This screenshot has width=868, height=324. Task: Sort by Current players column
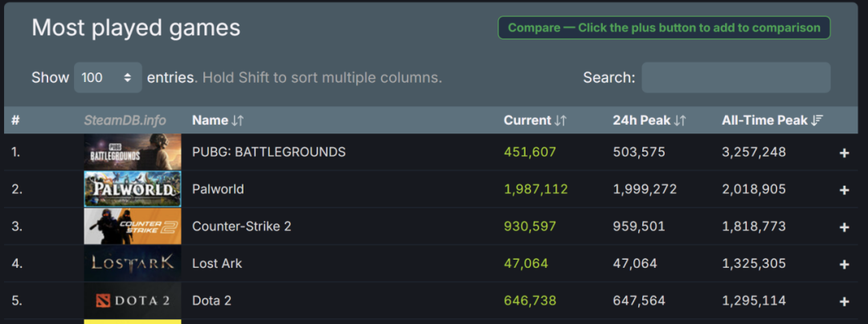[534, 121]
